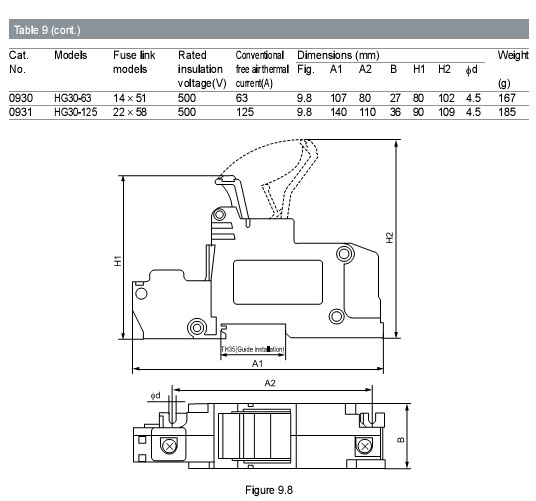The height and width of the screenshot is (501, 536).
Task: Click the 'H1' dimension label in drawing
Action: pos(118,261)
